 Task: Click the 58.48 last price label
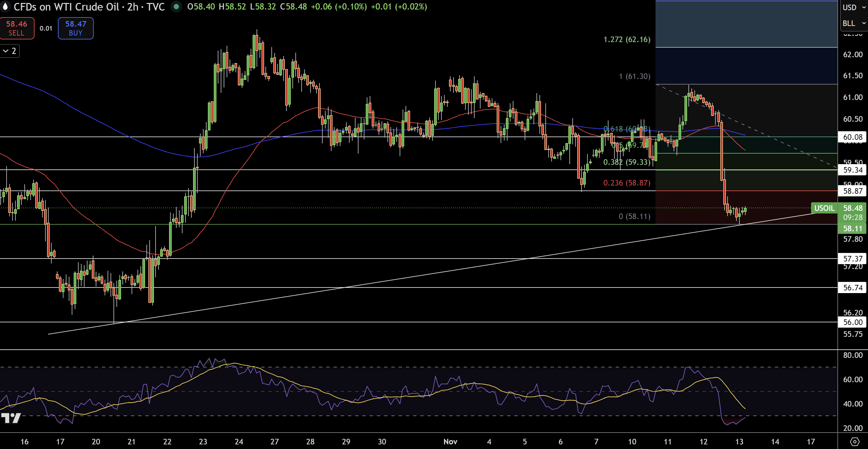853,208
